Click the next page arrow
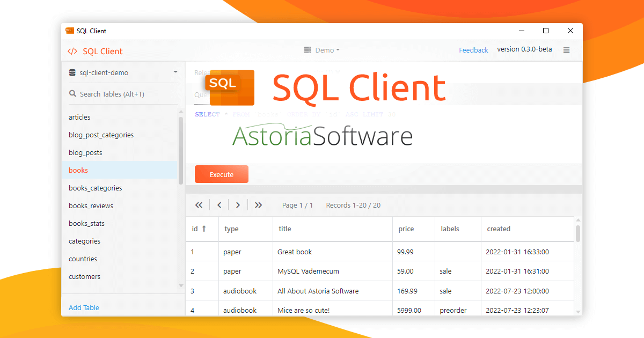This screenshot has height=338, width=644. [238, 205]
